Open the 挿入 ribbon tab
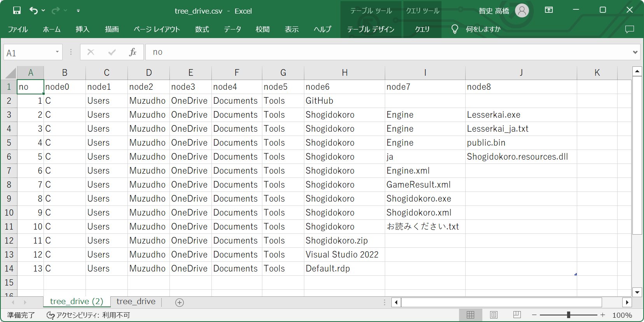 tap(82, 29)
